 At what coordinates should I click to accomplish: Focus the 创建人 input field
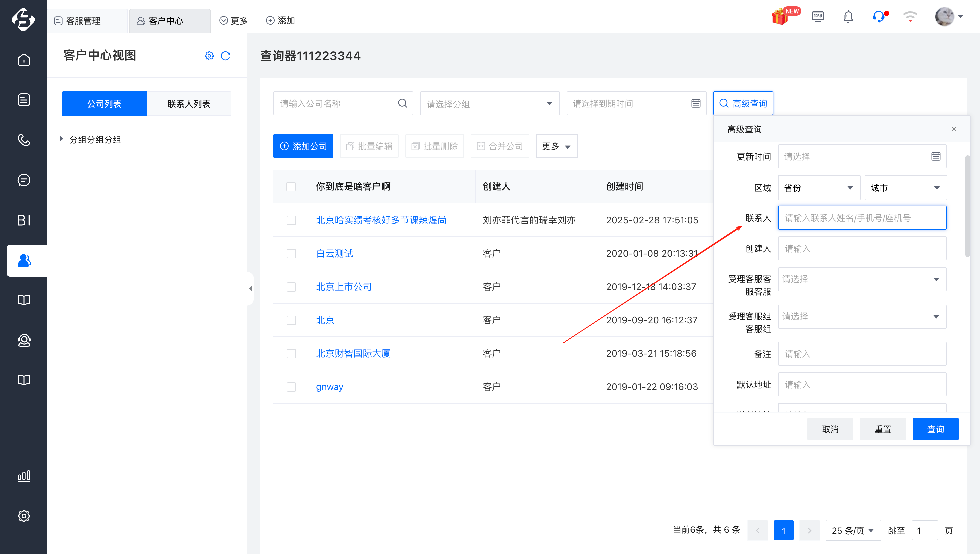[x=862, y=248]
